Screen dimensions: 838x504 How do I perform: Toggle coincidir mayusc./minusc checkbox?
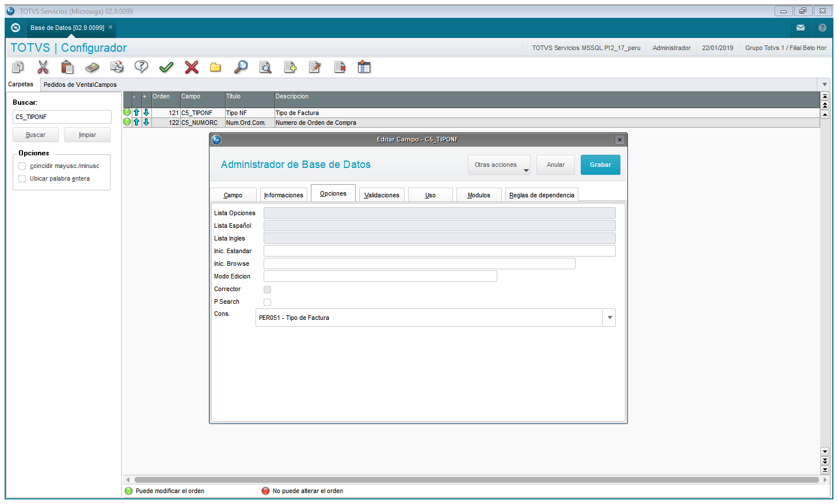(x=22, y=166)
